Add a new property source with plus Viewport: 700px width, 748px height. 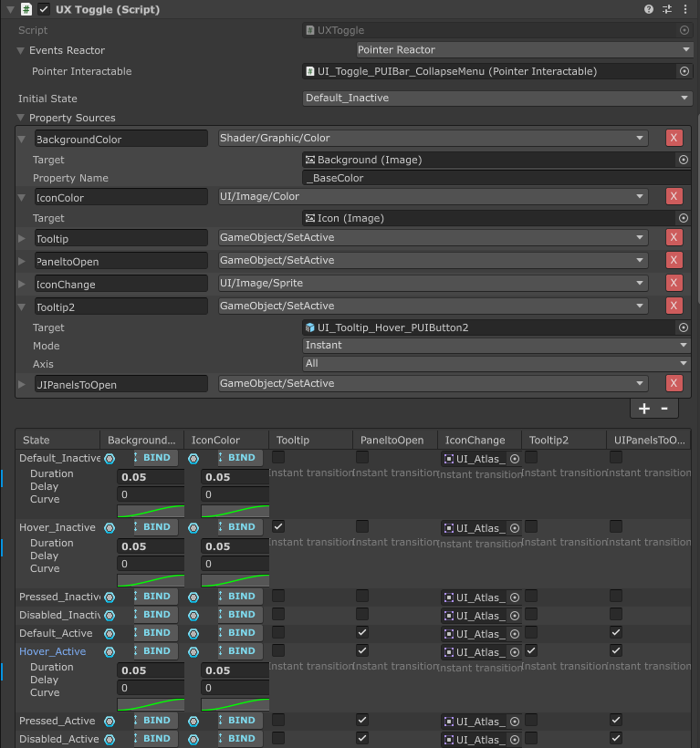click(x=644, y=409)
